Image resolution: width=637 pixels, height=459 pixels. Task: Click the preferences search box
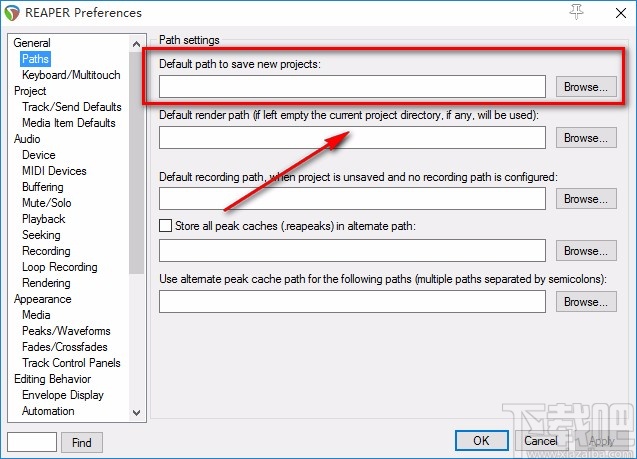[32, 442]
